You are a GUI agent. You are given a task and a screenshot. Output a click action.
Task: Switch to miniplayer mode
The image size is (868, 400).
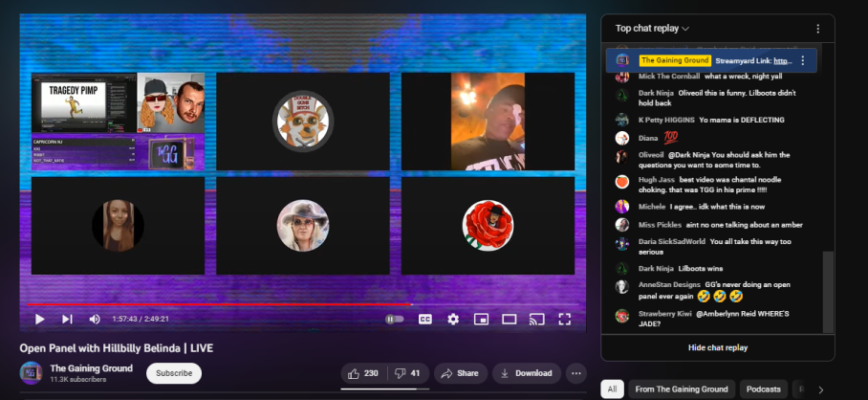(x=481, y=319)
